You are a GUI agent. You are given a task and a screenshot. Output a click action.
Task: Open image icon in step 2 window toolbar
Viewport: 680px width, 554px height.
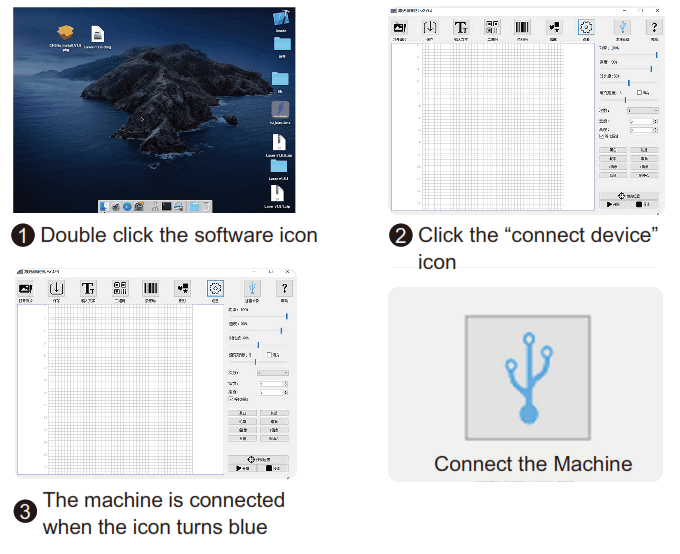[x=399, y=28]
